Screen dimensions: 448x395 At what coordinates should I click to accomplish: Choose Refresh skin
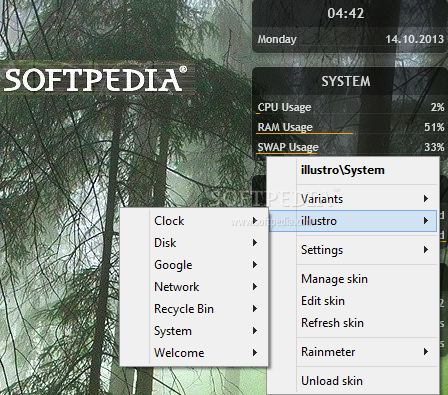tap(353, 323)
